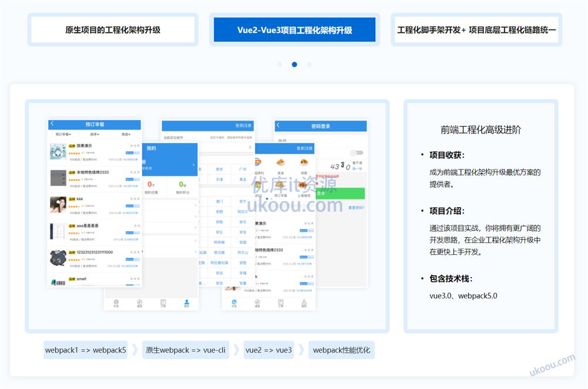Open the 排序 sort dropdown
Image resolution: width=588 pixels, height=389 pixels.
click(95, 134)
